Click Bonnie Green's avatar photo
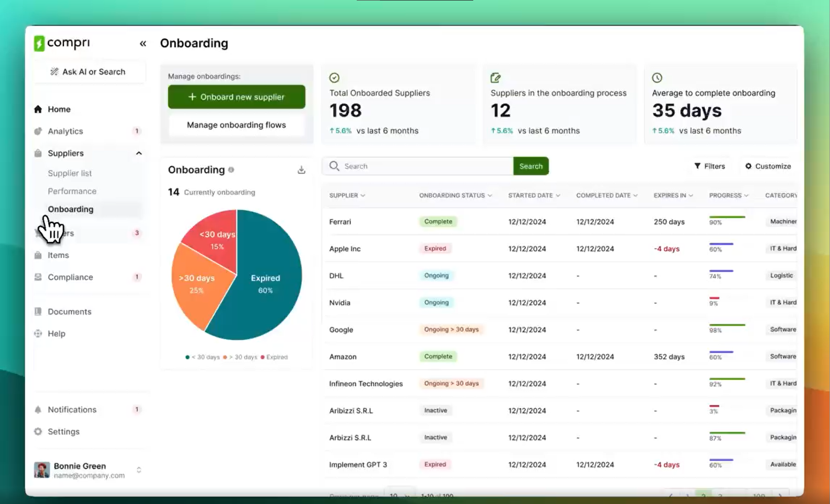 click(42, 470)
